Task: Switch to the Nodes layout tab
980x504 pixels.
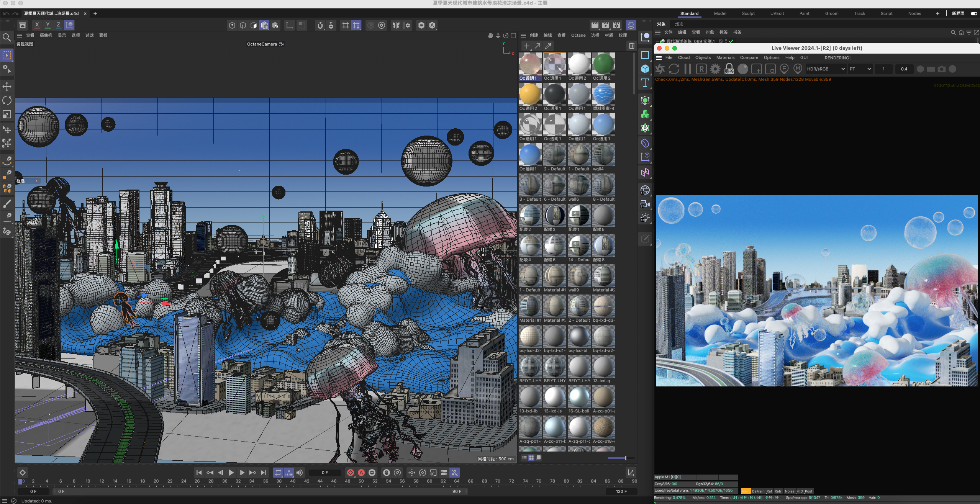Action: (914, 13)
